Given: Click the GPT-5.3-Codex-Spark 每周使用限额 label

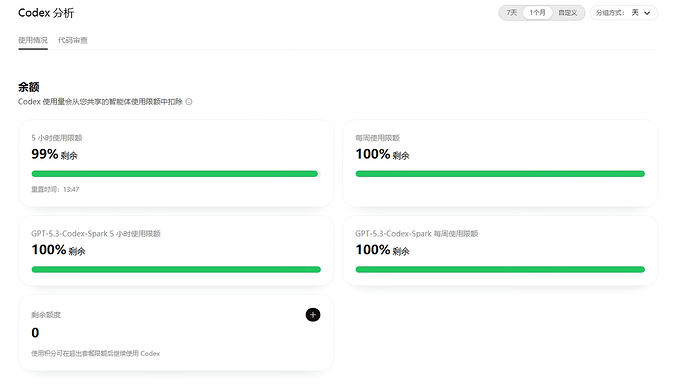Looking at the screenshot, I should coord(417,234).
